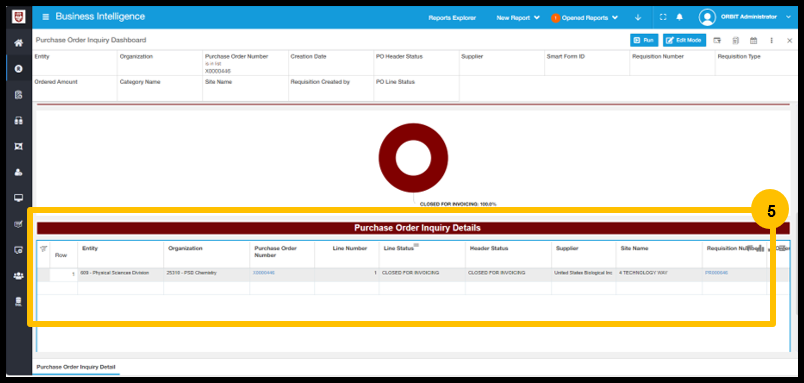The height and width of the screenshot is (383, 804).
Task: Click the Purchase Order Number filter field
Action: click(246, 63)
